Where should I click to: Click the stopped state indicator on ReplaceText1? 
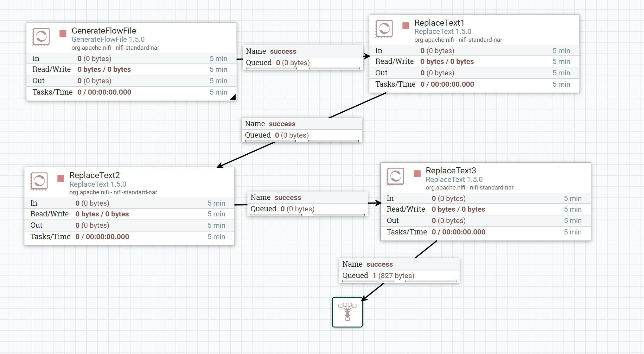pos(405,26)
